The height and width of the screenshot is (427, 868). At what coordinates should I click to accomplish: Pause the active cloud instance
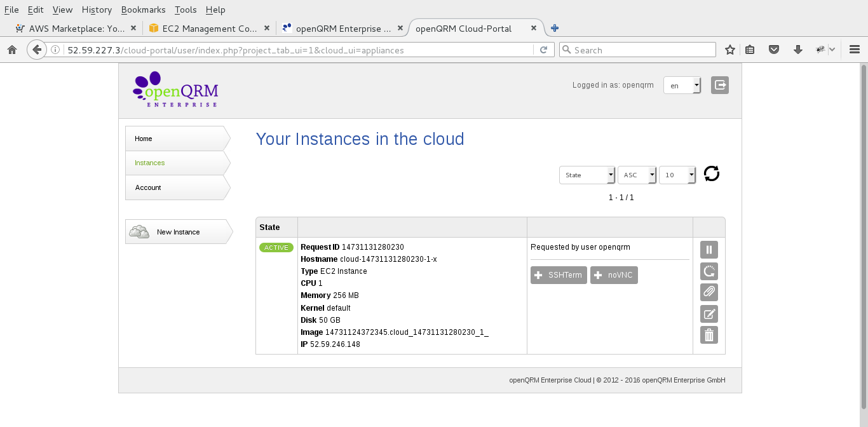[709, 250]
